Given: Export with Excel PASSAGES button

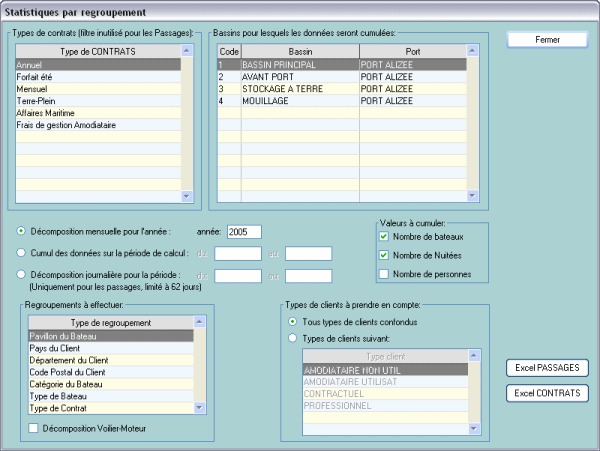Looking at the screenshot, I should point(547,368).
